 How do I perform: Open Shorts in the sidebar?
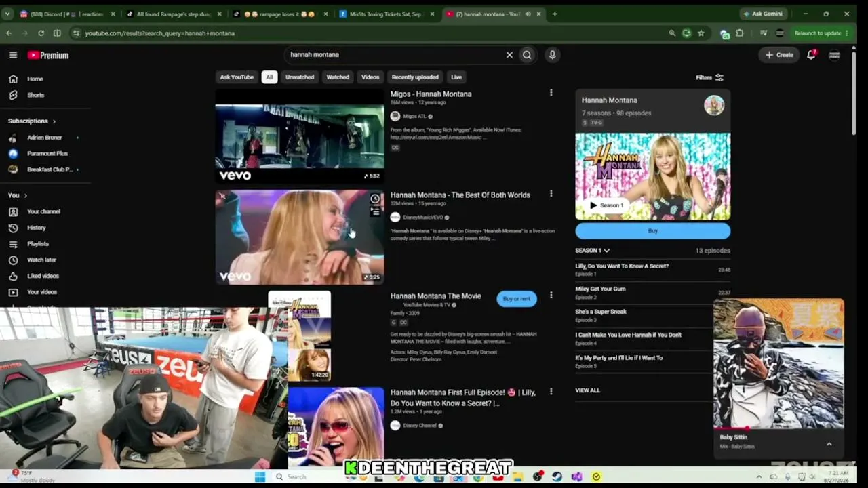click(35, 95)
